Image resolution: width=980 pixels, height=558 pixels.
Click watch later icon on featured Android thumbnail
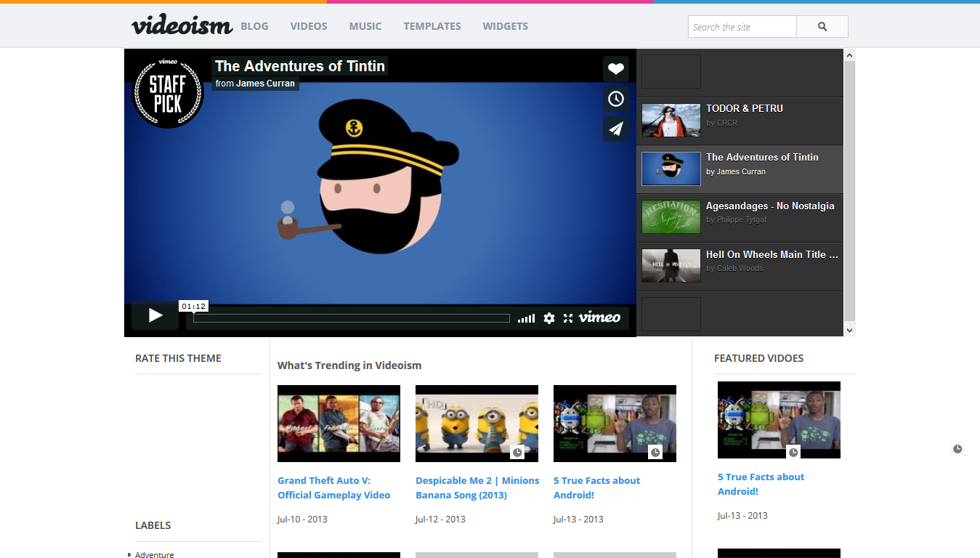pos(793,452)
